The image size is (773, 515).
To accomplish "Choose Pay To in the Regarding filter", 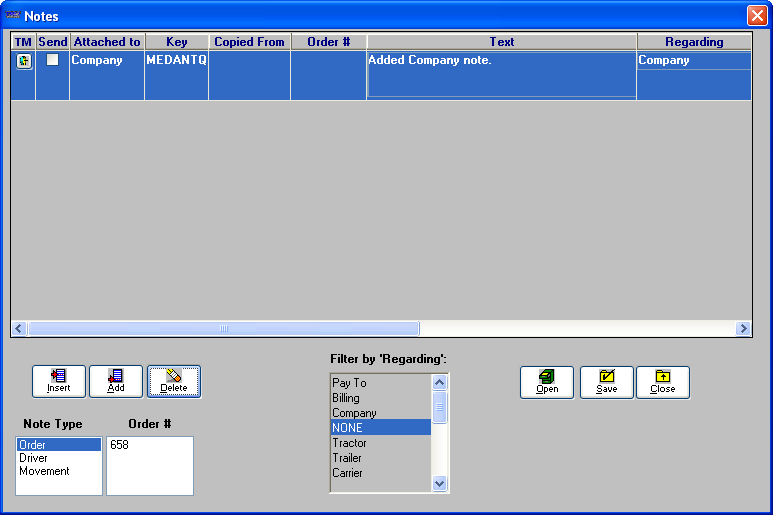I will point(381,383).
